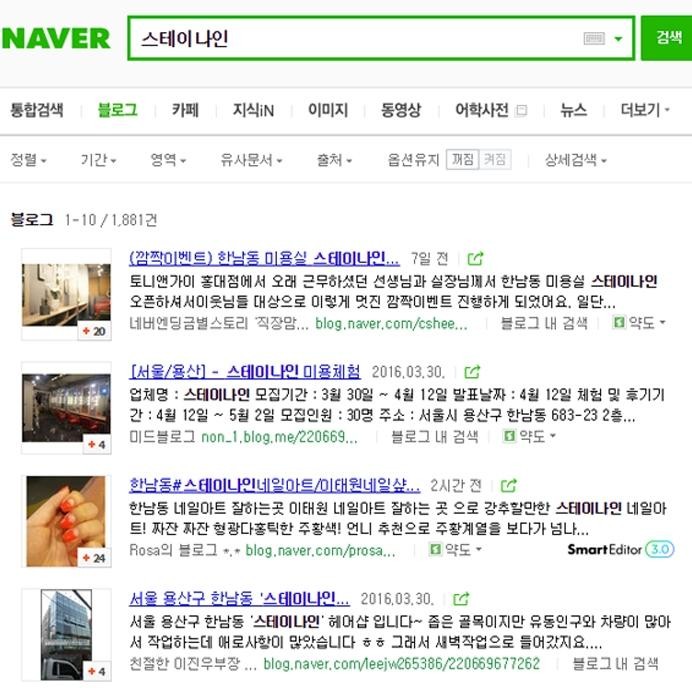This screenshot has height=692, width=692.
Task: Open the 한남동#스테이나인네일아트 result title
Action: (x=275, y=485)
